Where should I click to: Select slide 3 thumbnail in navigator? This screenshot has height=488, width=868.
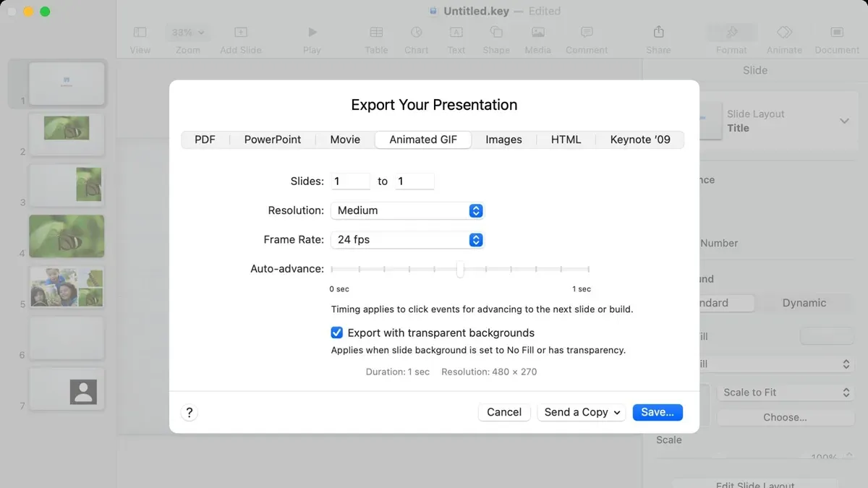[67, 185]
